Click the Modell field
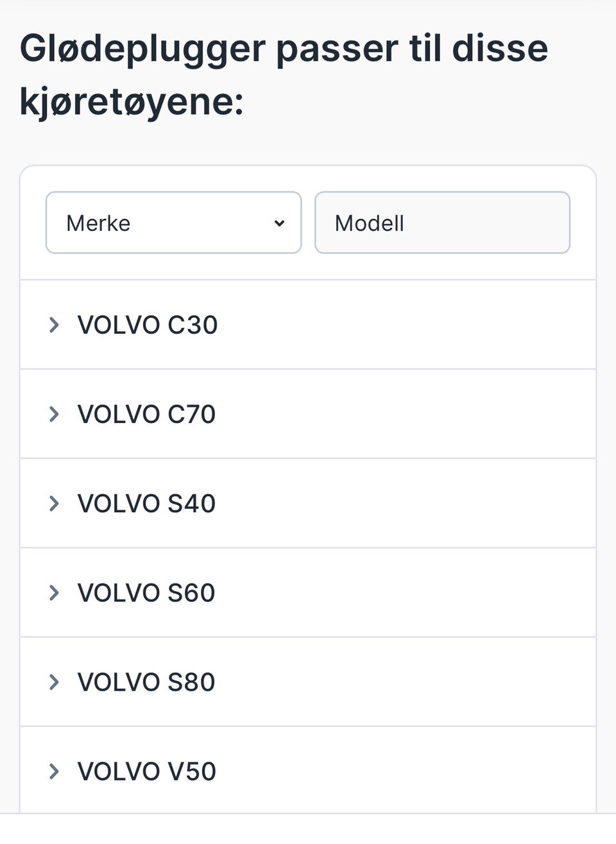The height and width of the screenshot is (844, 616). click(442, 223)
